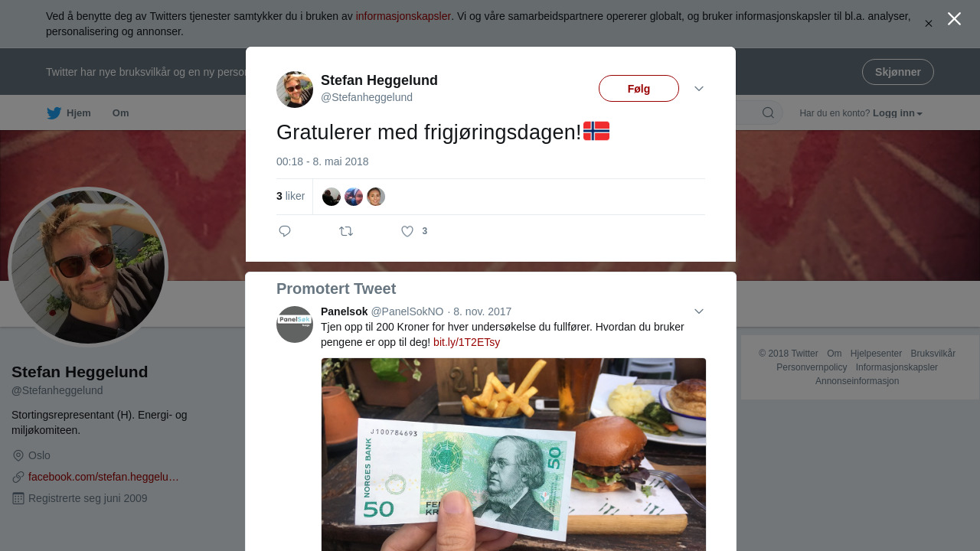Expand the tweet options chevron next to Følg
The width and height of the screenshot is (980, 551).
[x=699, y=89]
